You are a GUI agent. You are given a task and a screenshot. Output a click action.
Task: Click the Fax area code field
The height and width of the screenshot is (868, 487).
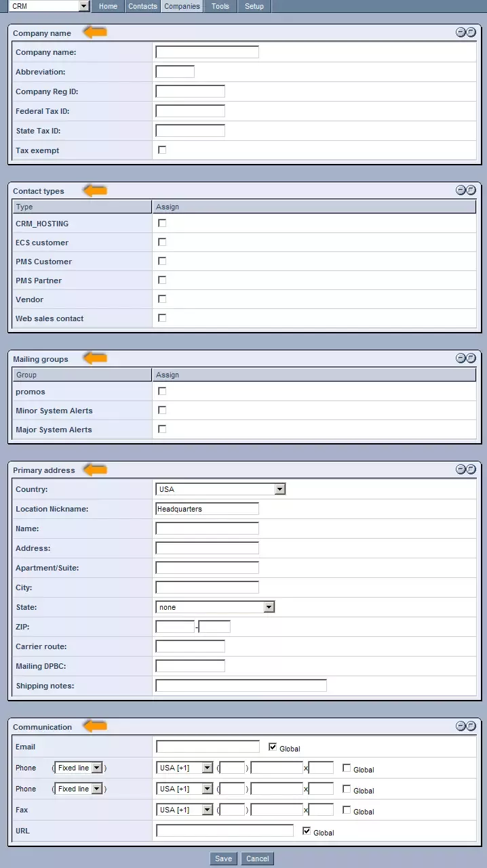(233, 810)
